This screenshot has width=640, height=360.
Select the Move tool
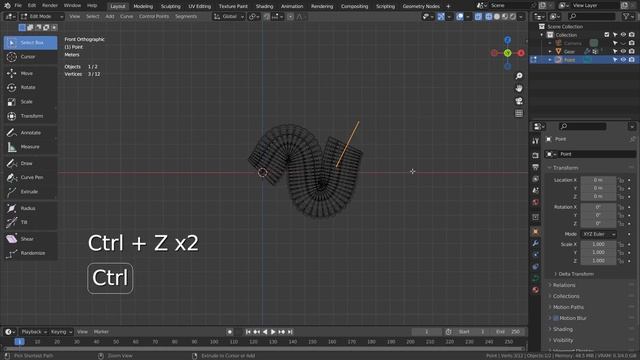[x=30, y=73]
